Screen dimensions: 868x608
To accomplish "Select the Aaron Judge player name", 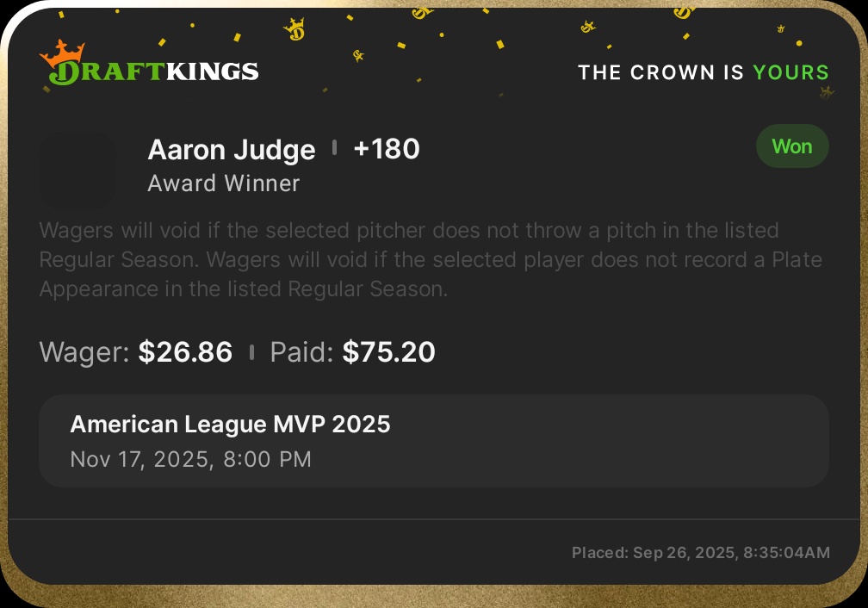I will [x=232, y=150].
